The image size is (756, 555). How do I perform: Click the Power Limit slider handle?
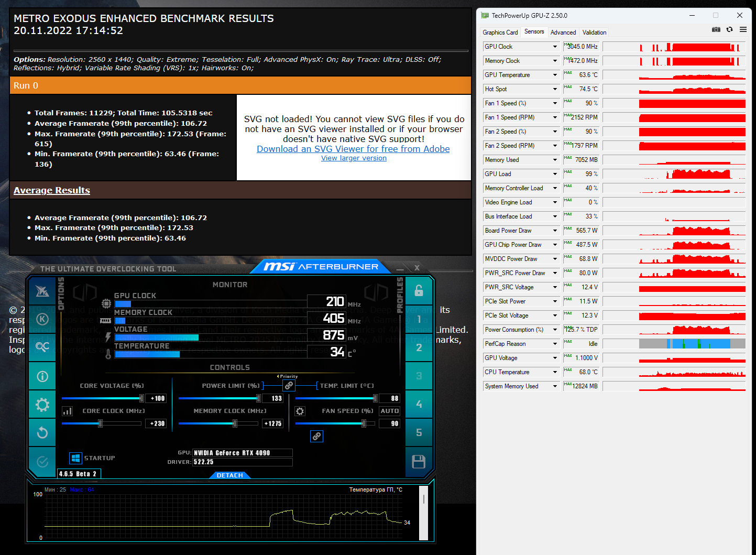tap(258, 398)
